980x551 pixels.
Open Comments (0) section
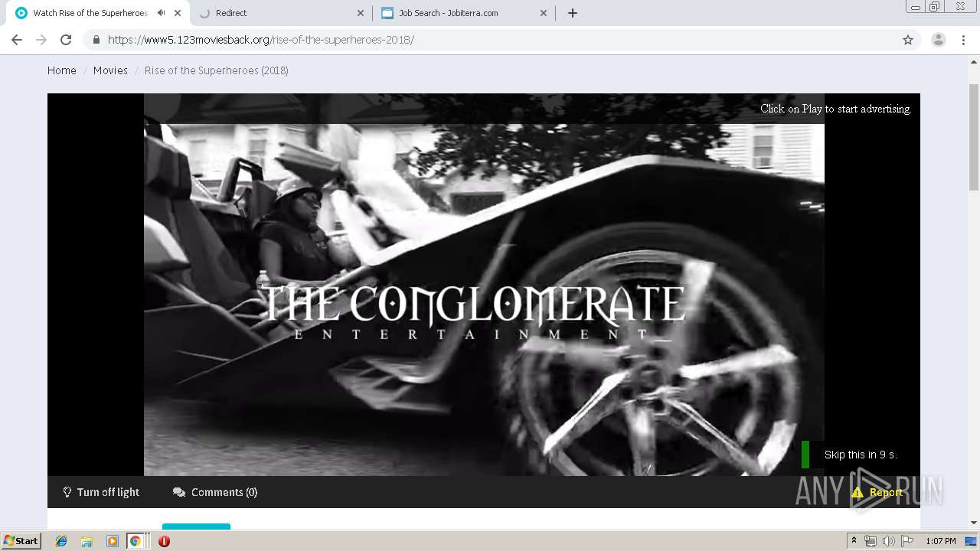215,492
